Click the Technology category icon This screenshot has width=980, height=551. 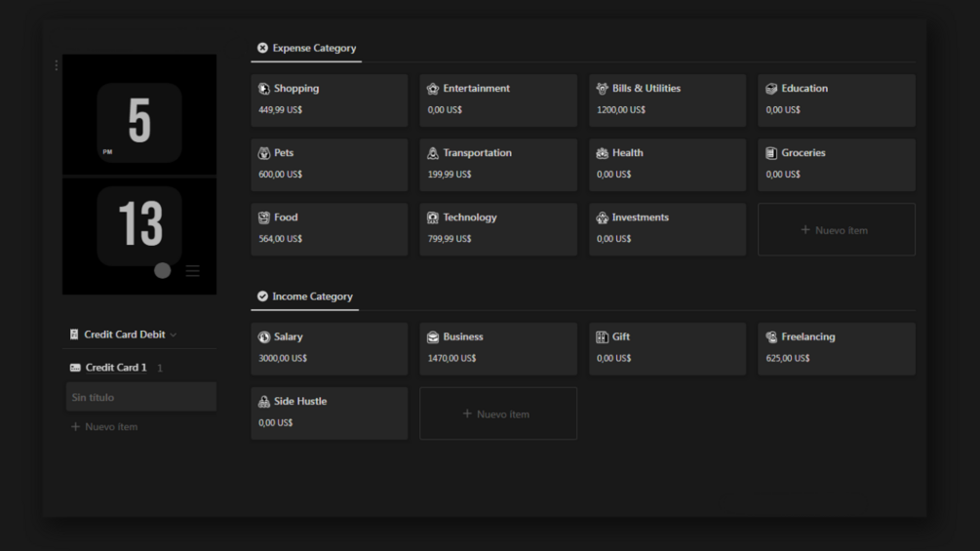point(433,217)
